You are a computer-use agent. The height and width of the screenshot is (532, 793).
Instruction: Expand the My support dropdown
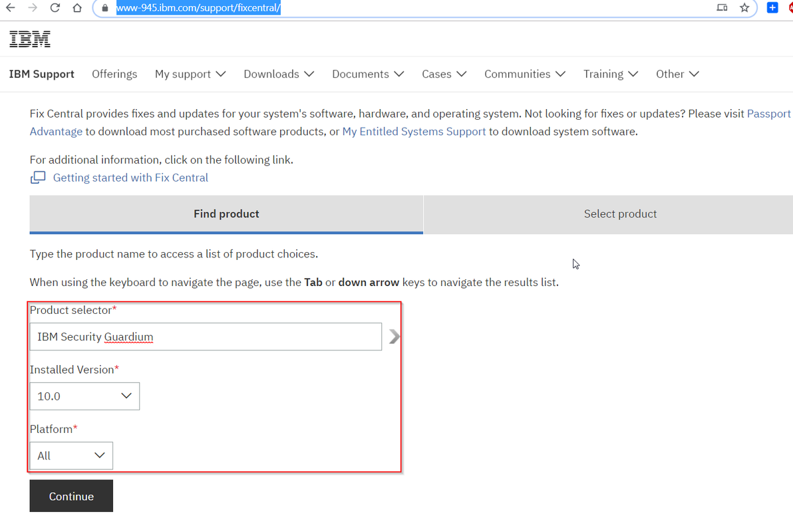click(x=190, y=74)
